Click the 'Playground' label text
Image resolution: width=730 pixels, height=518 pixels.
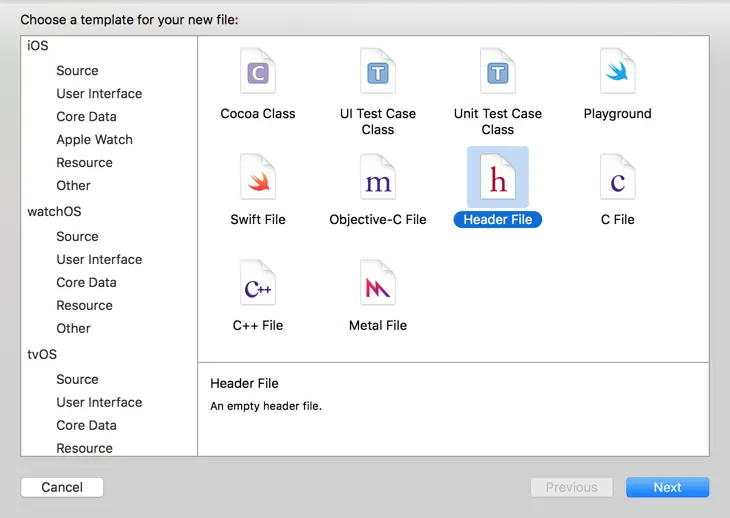pos(618,114)
